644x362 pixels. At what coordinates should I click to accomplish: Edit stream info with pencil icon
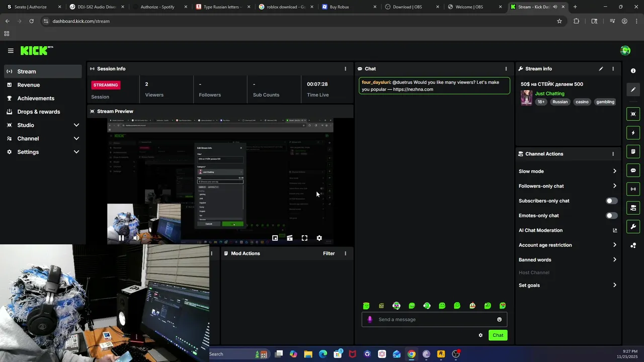pyautogui.click(x=601, y=69)
